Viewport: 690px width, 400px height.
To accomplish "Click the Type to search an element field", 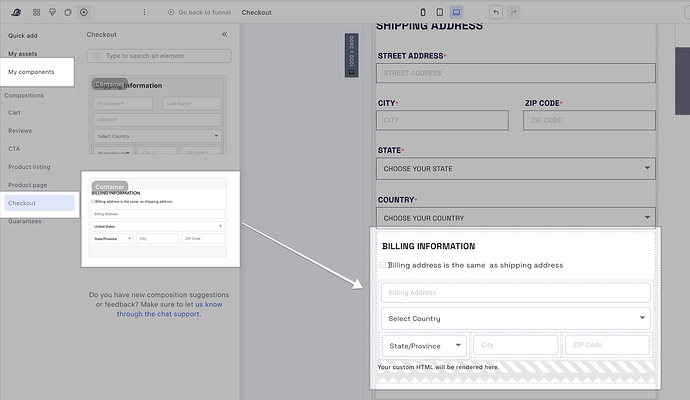I will pyautogui.click(x=159, y=56).
